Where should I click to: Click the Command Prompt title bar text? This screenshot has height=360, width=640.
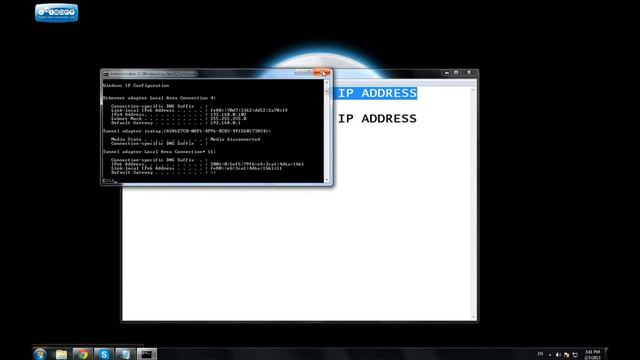coord(153,74)
